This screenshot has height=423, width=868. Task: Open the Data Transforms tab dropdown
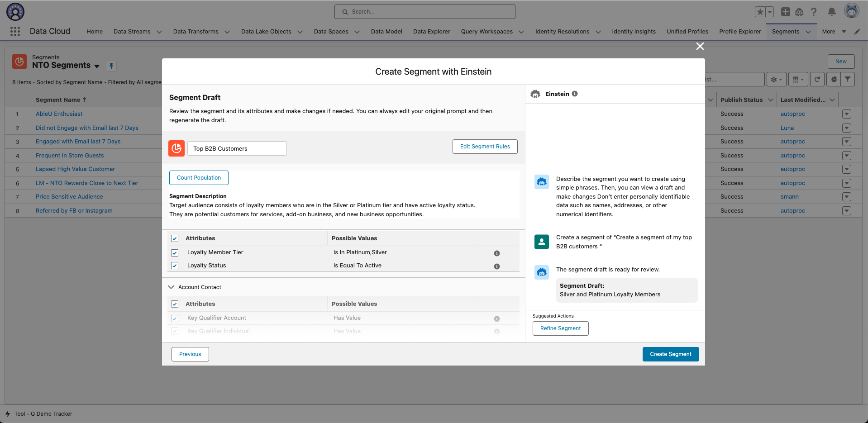[227, 32]
